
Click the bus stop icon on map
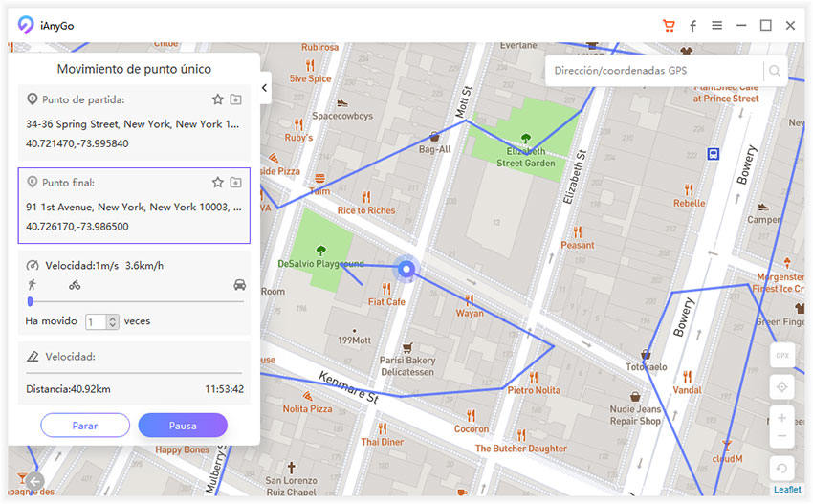point(714,153)
